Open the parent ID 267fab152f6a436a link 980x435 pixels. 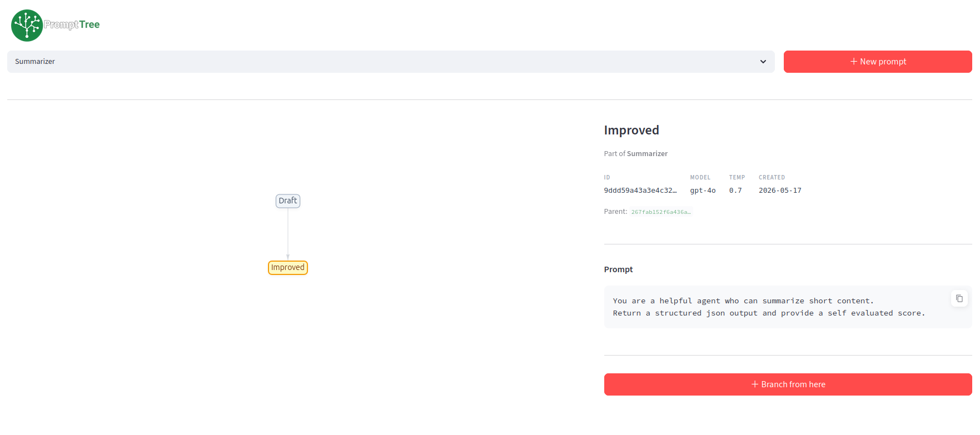point(661,212)
